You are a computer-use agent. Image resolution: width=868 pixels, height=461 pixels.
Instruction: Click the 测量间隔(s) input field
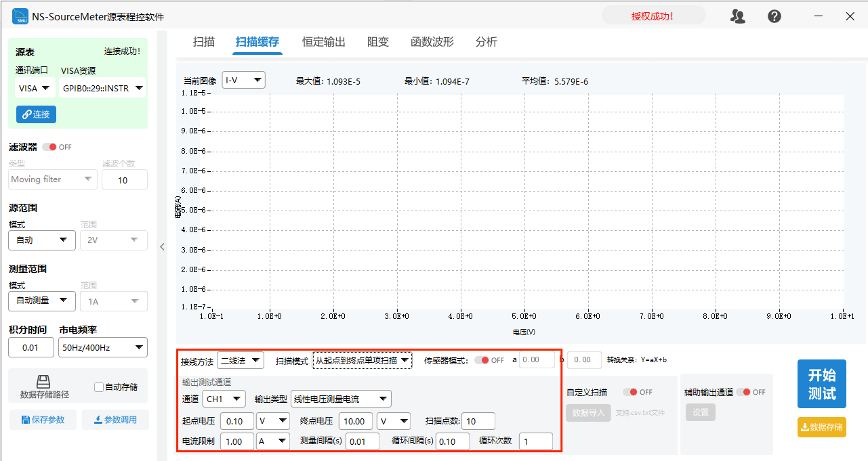[363, 442]
